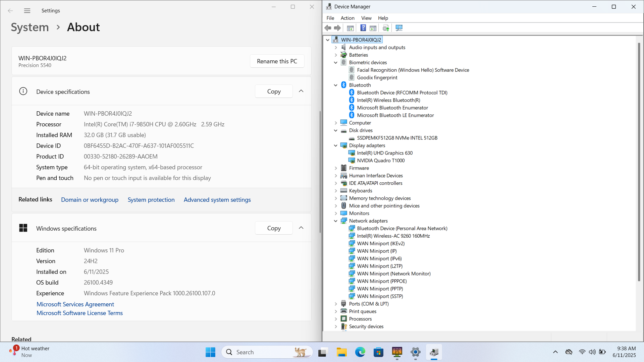
Task: Open the Hot weather widget on taskbar
Action: [30, 352]
